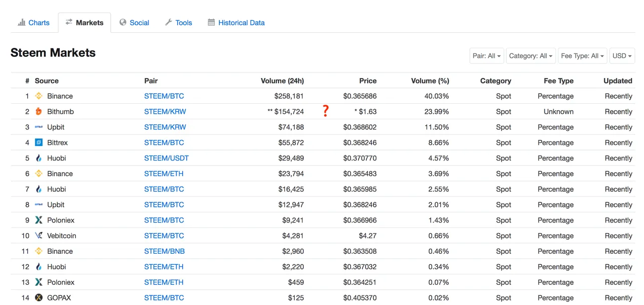The height and width of the screenshot is (305, 644).
Task: Click the Unknown fee type cell
Action: pos(558,112)
